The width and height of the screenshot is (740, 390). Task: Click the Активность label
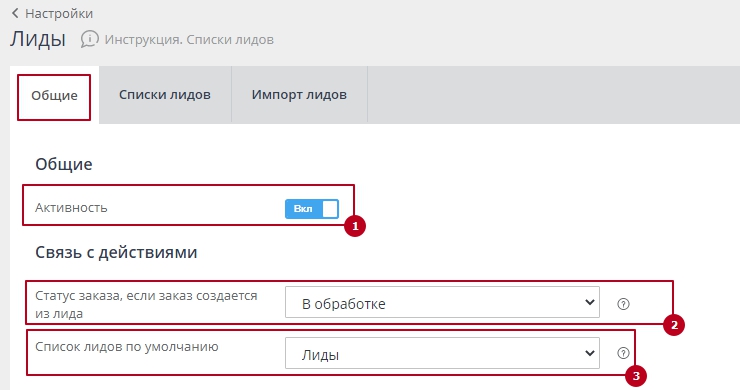pos(71,208)
